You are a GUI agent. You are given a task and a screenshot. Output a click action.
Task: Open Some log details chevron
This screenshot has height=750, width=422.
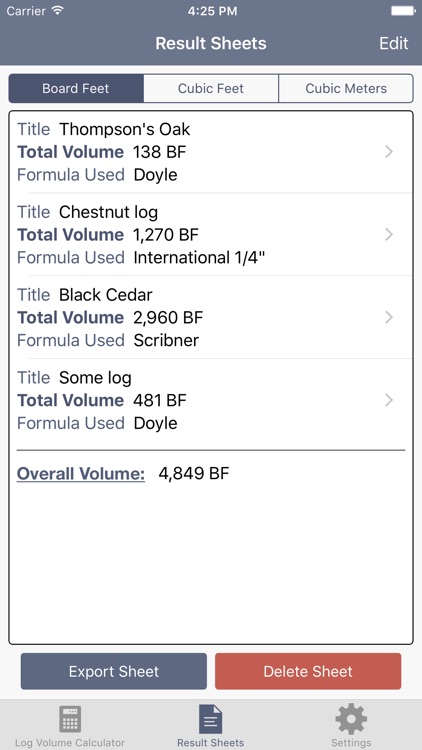coord(389,400)
